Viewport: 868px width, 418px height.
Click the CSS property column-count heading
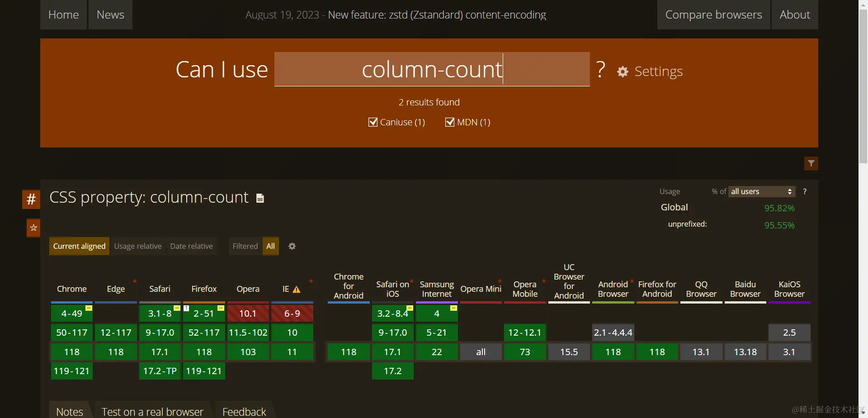pyautogui.click(x=149, y=197)
